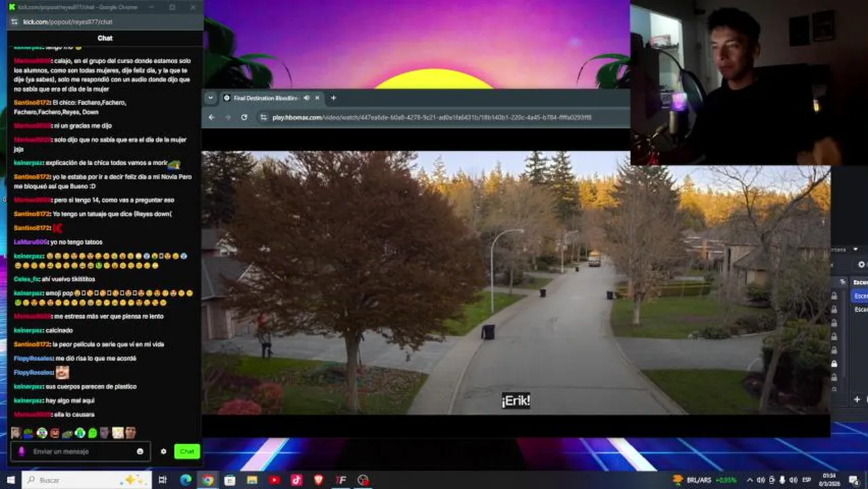The image size is (868, 489).
Task: Focus the 'Enviar un mensaje' input field
Action: (80, 452)
